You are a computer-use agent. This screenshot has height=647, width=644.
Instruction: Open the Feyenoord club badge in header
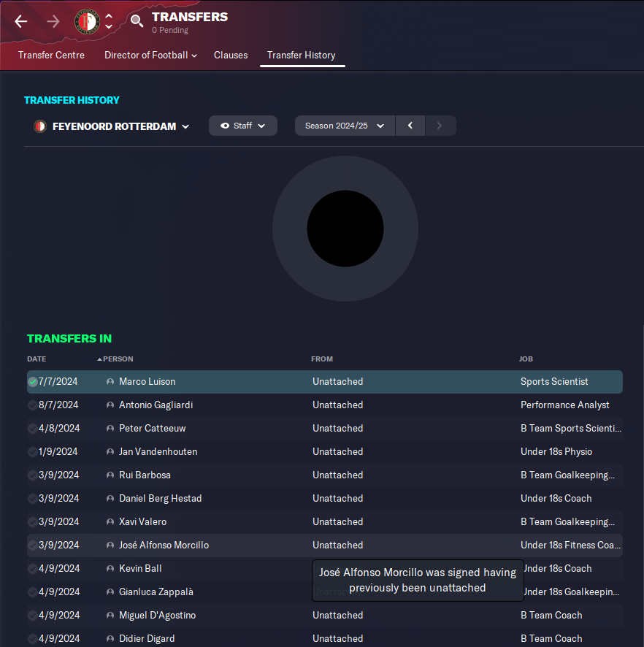87,21
